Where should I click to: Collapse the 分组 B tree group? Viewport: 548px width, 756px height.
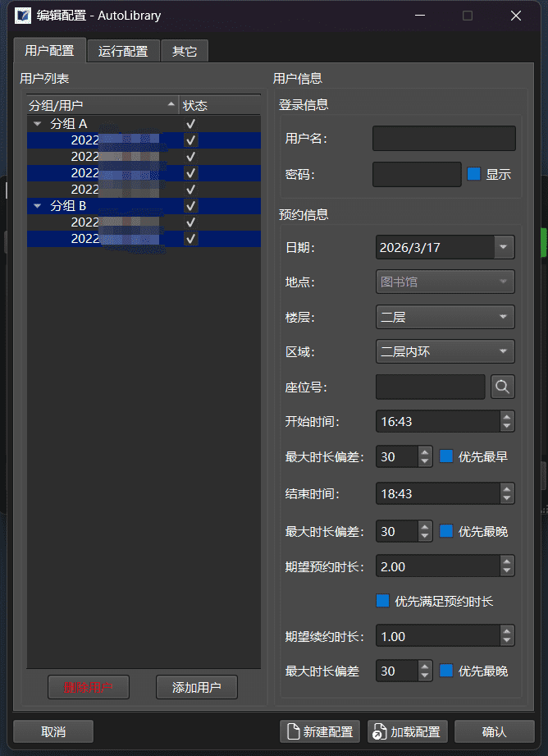click(x=37, y=206)
